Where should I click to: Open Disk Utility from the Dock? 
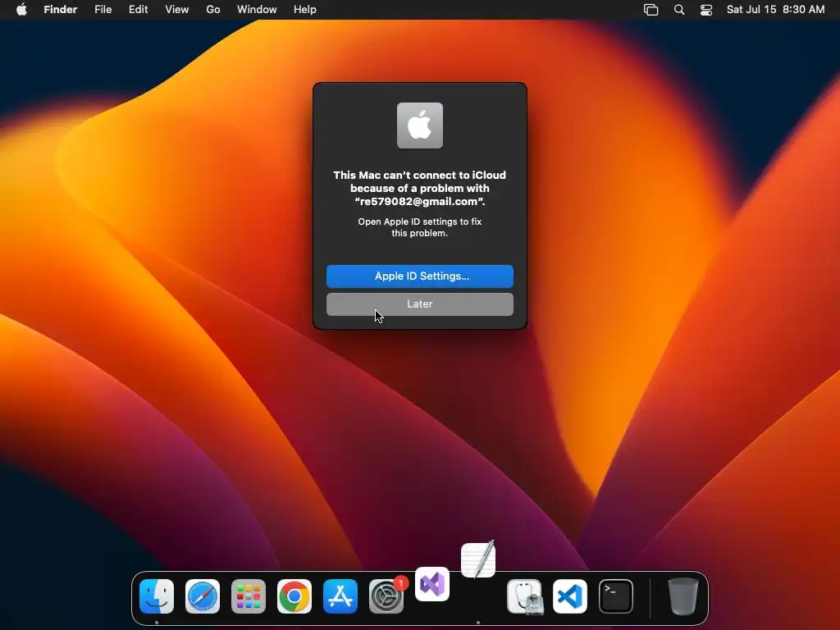coord(524,596)
